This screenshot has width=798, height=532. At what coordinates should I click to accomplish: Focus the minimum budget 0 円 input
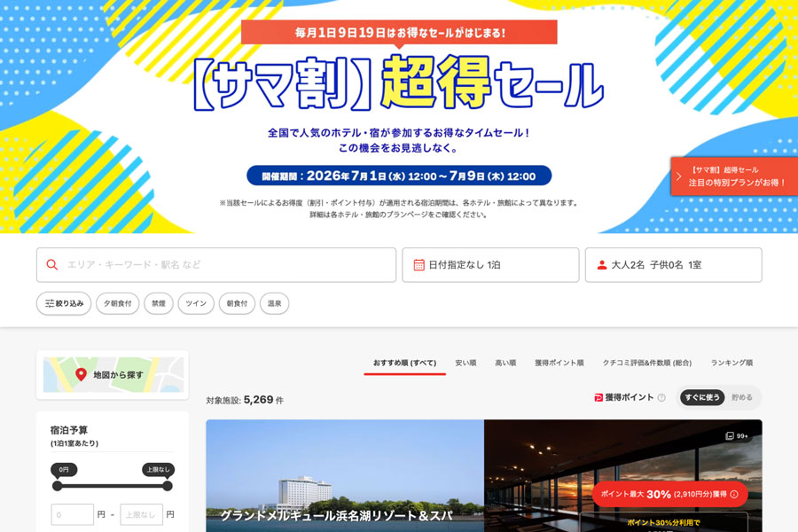click(x=73, y=514)
